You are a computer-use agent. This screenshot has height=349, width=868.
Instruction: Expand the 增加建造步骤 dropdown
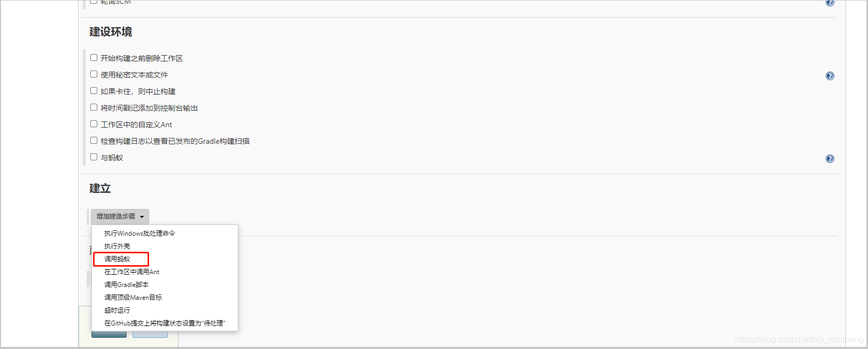click(x=120, y=216)
